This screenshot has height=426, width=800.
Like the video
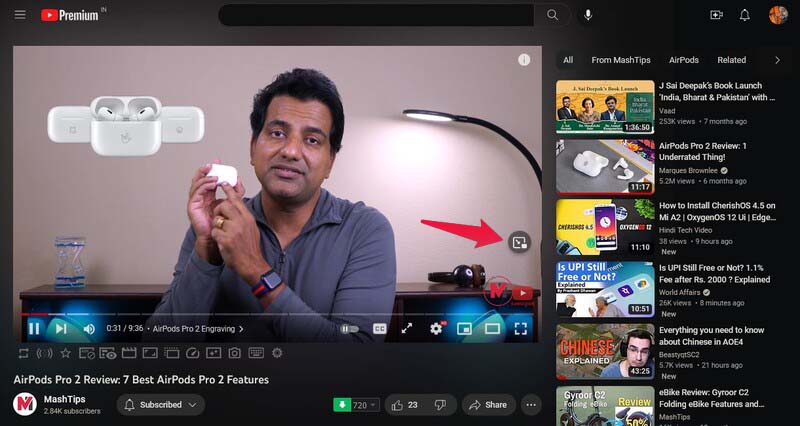pos(405,405)
